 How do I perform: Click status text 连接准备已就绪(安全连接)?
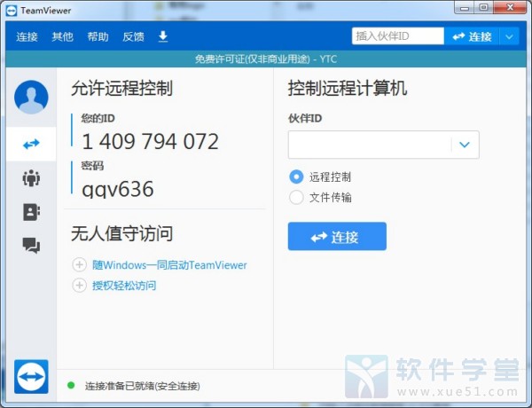click(142, 386)
